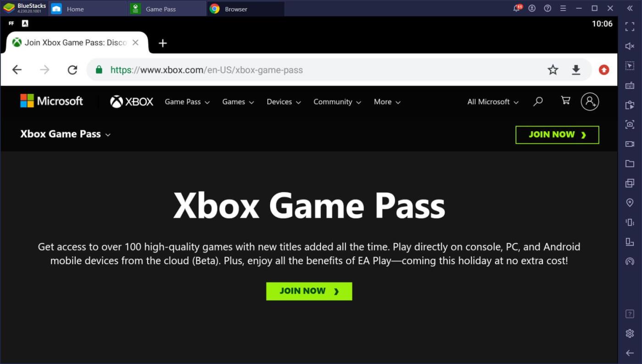Open the sidebar help box icon

coord(630,314)
